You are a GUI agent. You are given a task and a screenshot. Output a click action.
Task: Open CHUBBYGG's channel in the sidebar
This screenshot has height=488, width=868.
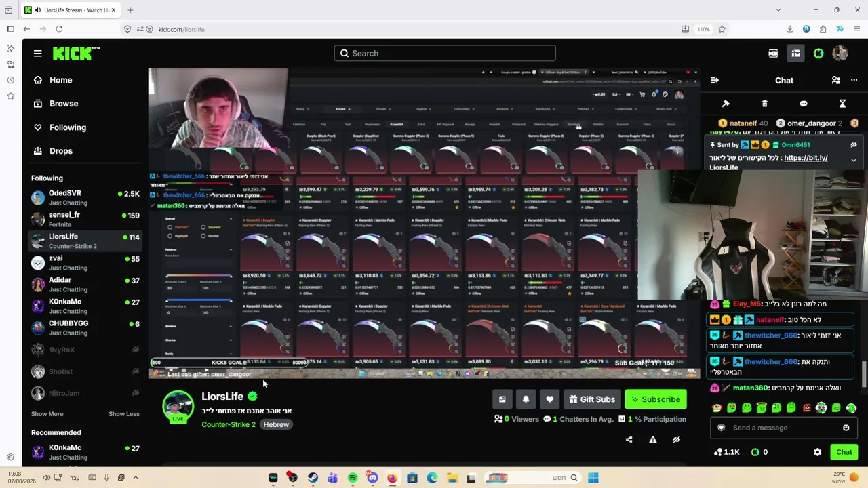coord(85,327)
